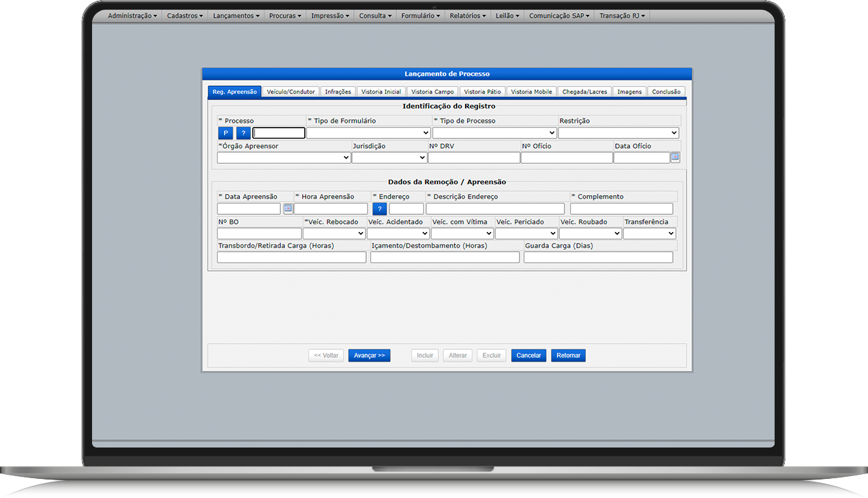Screen dimensions: 868x498
Task: Switch to the Veículo/Condutor tab
Action: point(291,91)
